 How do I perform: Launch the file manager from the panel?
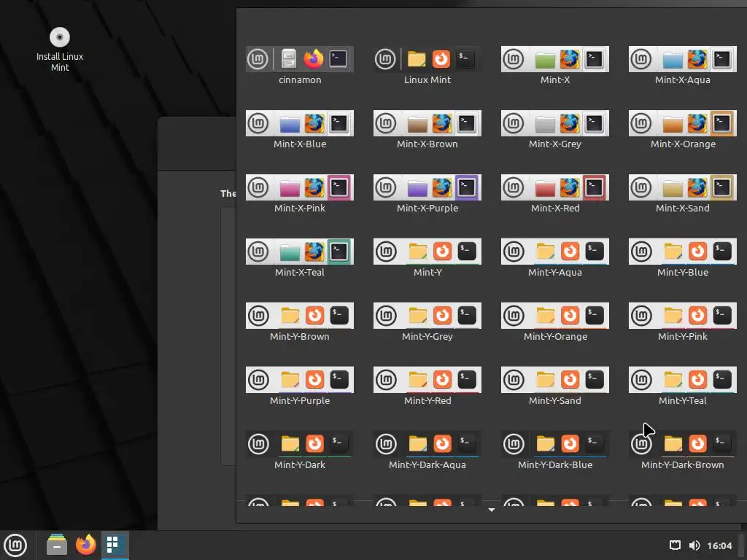click(57, 545)
